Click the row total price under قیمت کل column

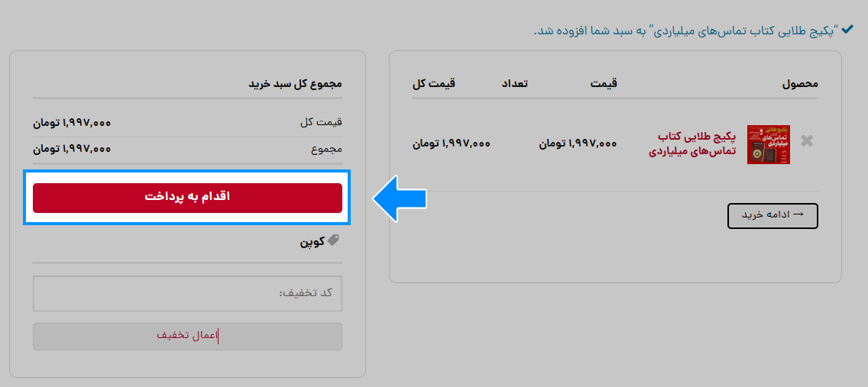451,144
